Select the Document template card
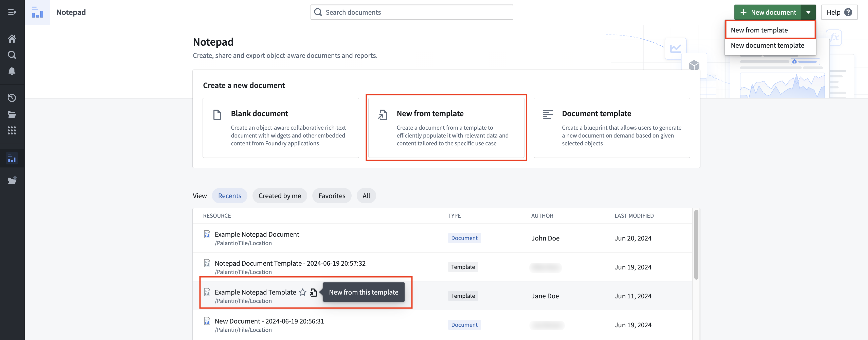Viewport: 868px width, 340px height. [x=611, y=128]
